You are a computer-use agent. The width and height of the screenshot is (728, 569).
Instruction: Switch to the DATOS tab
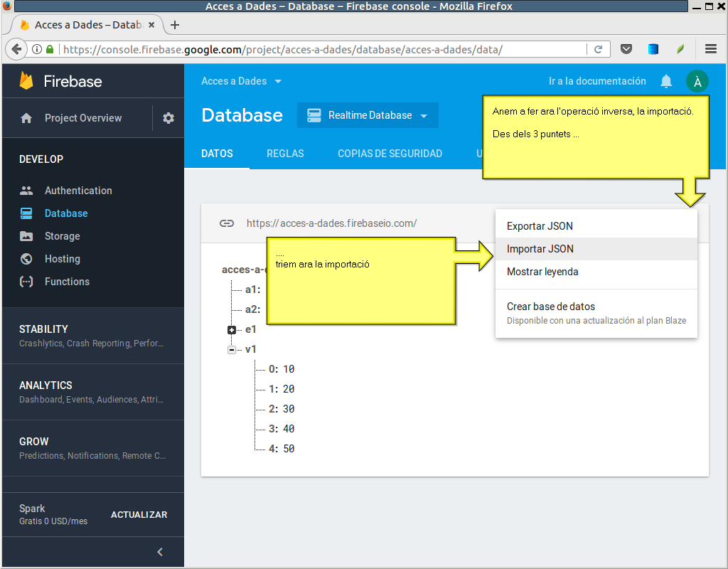coord(217,154)
